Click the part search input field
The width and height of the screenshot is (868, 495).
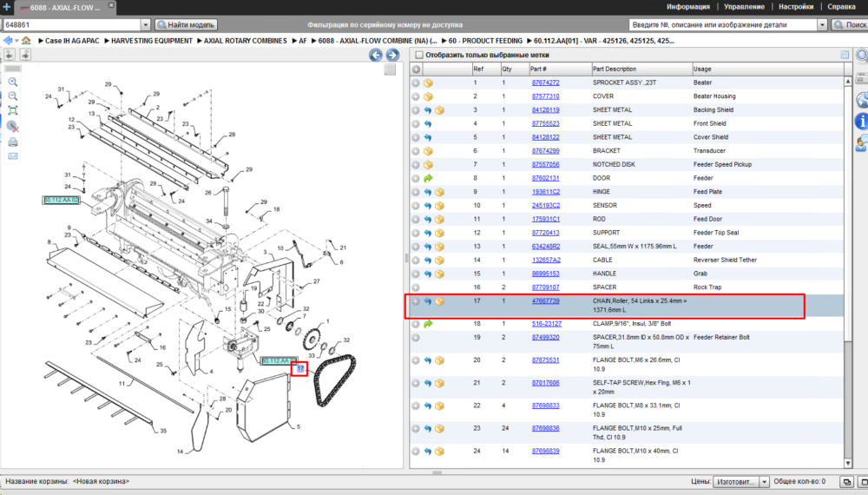point(723,25)
